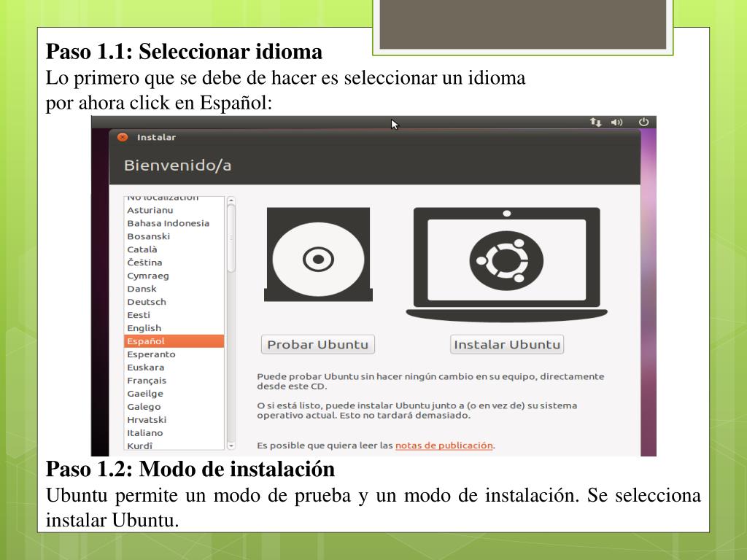Select Asturianu in the language list

[x=174, y=210]
